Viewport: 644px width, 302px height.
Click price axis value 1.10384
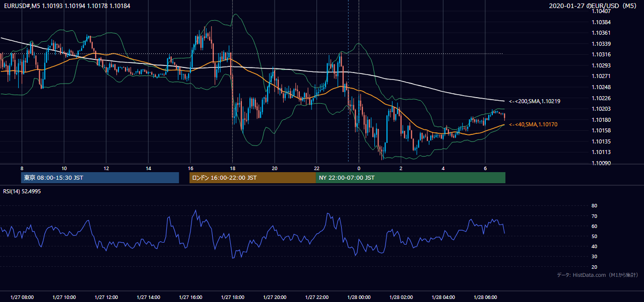click(x=601, y=22)
